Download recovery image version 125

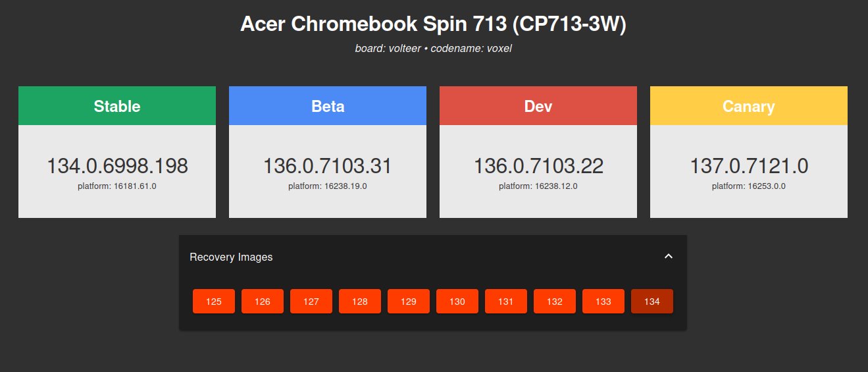pos(214,302)
